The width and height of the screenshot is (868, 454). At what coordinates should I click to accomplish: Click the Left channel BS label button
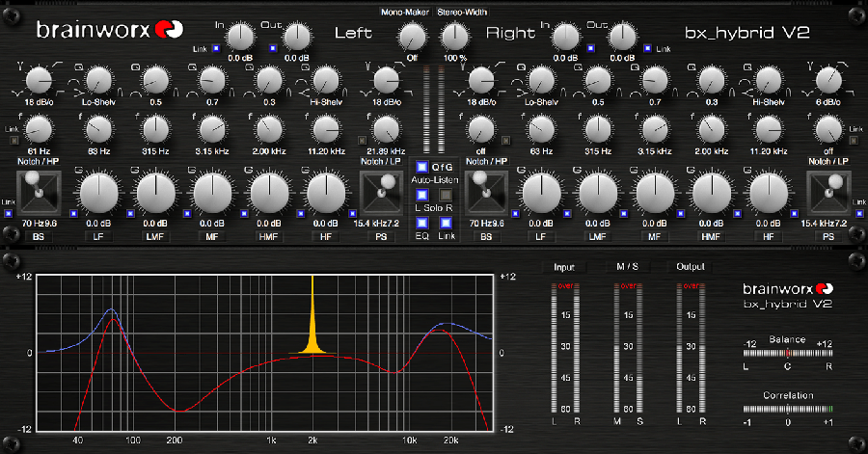click(38, 235)
